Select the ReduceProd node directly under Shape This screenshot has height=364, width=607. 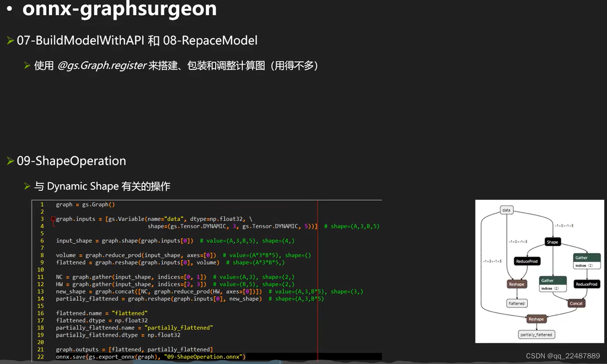coord(527,261)
